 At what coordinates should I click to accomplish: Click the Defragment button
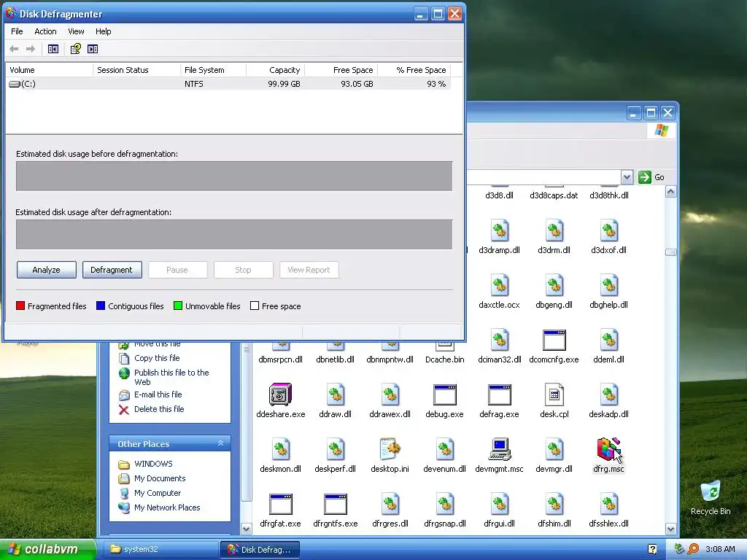tap(112, 270)
